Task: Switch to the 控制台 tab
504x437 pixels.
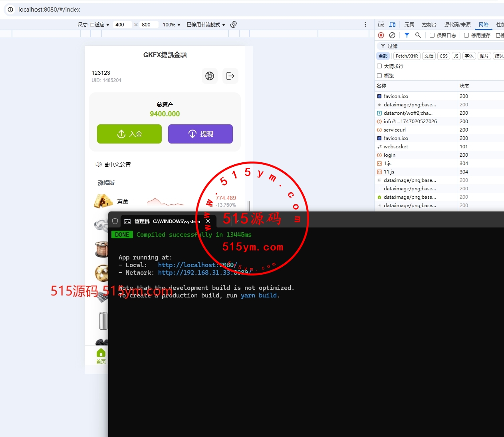Action: tap(429, 24)
